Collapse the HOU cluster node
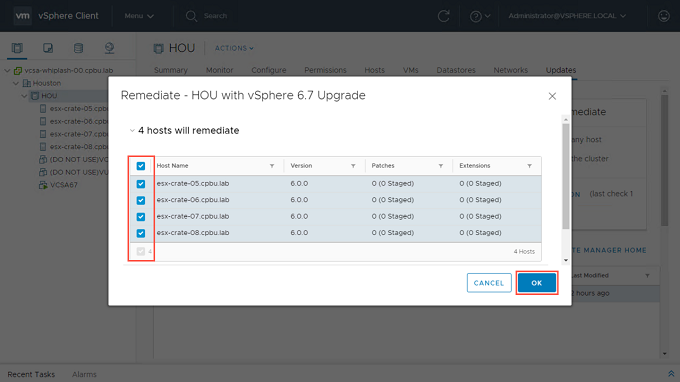The image size is (680, 382). coord(24,96)
